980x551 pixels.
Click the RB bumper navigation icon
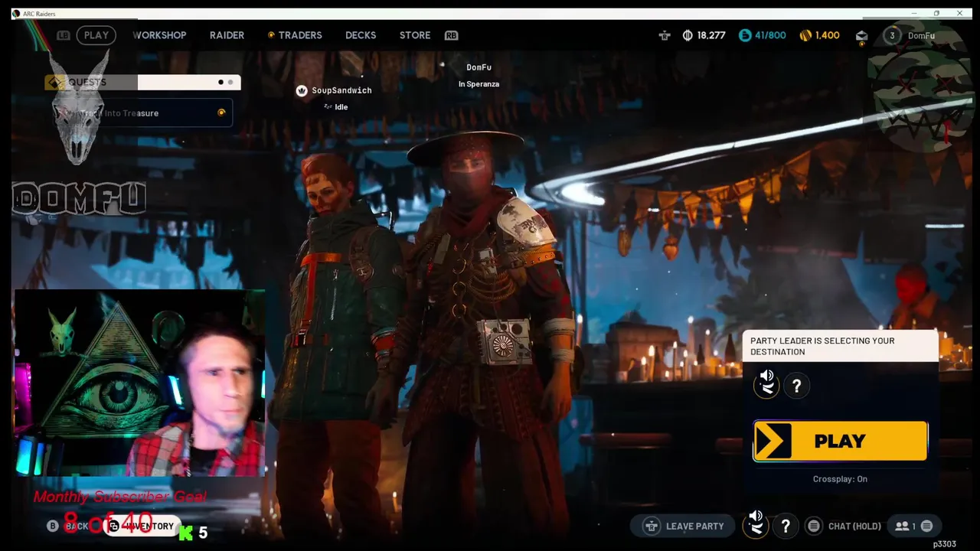click(x=451, y=35)
